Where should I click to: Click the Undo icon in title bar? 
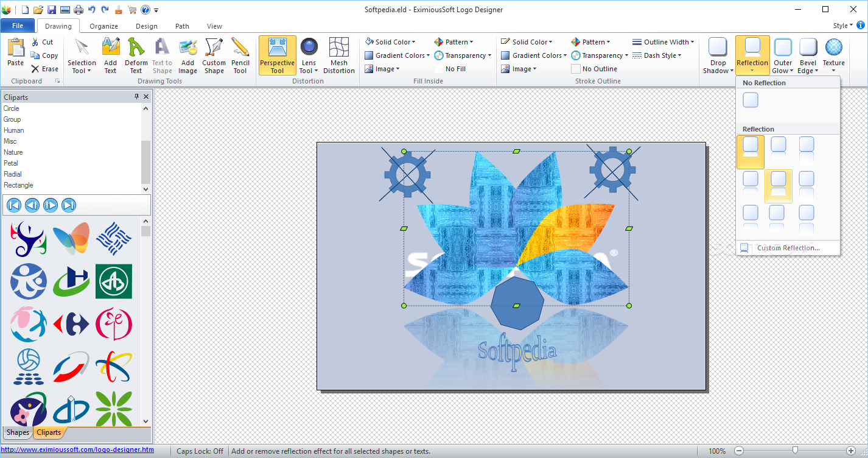[92, 10]
